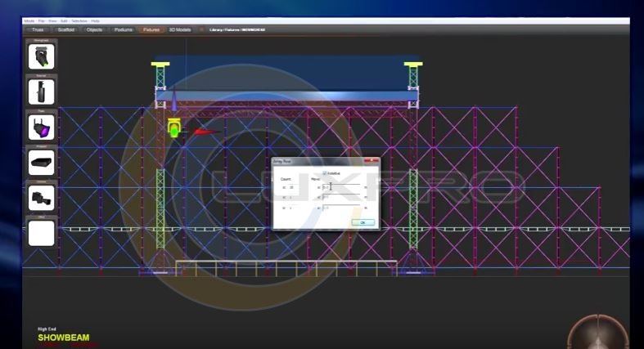Click the green moving head fixture in viewport

pyautogui.click(x=174, y=127)
